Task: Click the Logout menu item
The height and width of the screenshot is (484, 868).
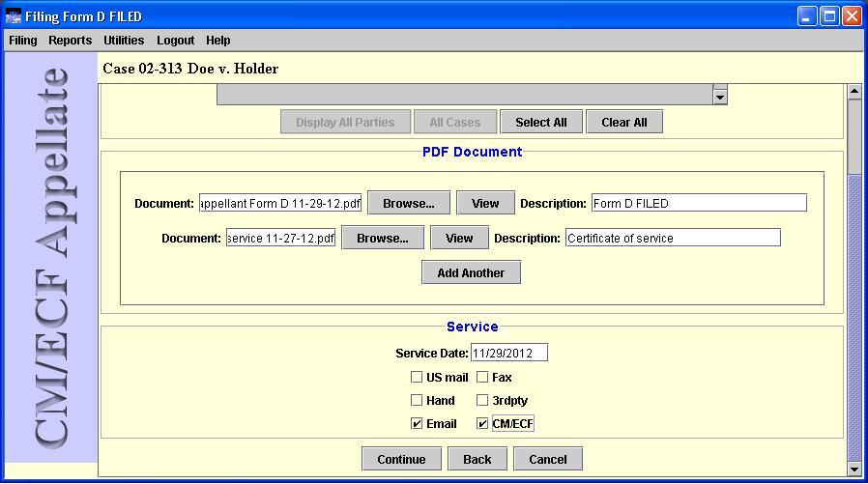Action: pyautogui.click(x=175, y=41)
